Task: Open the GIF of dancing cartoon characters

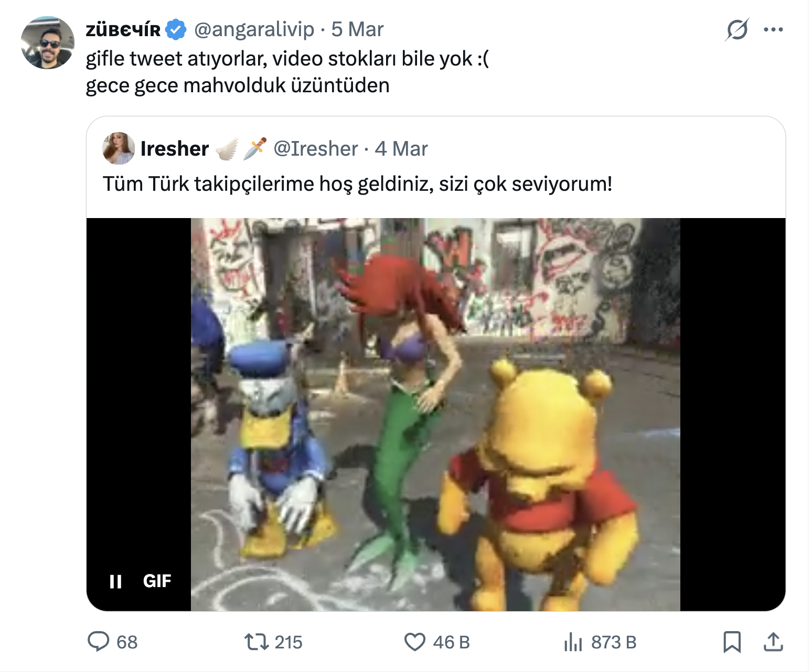Action: point(435,414)
